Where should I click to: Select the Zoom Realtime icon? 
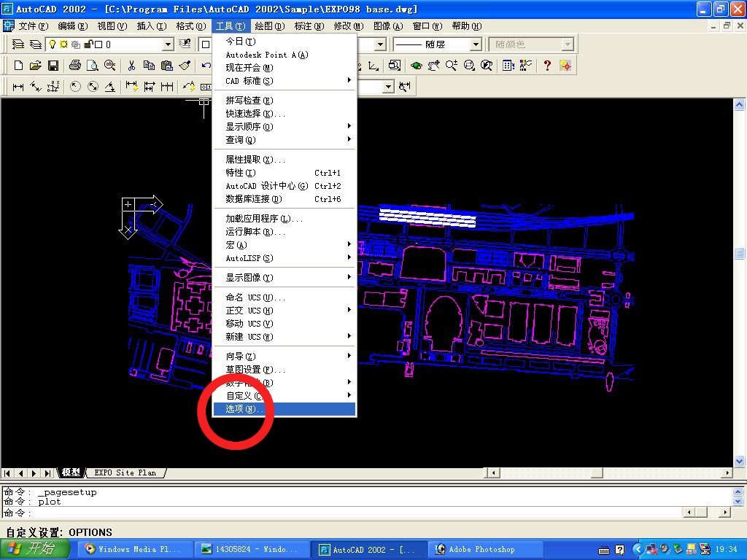(451, 66)
